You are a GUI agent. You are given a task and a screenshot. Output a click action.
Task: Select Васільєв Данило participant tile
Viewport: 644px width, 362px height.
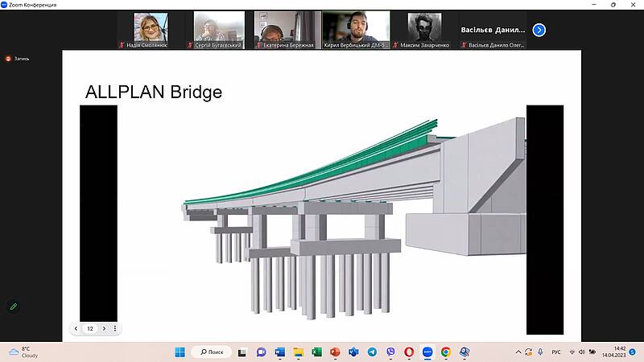(493, 31)
